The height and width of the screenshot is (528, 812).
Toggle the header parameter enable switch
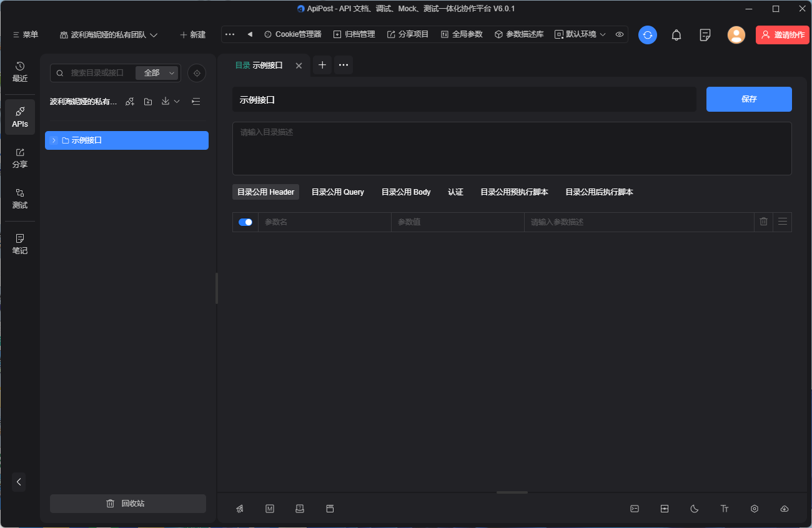[245, 222]
